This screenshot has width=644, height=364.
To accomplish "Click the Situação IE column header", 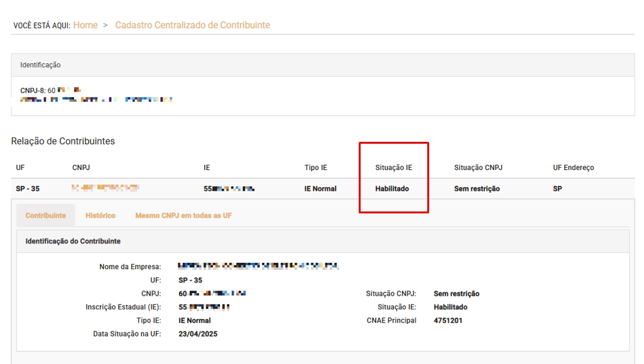I will (x=393, y=168).
